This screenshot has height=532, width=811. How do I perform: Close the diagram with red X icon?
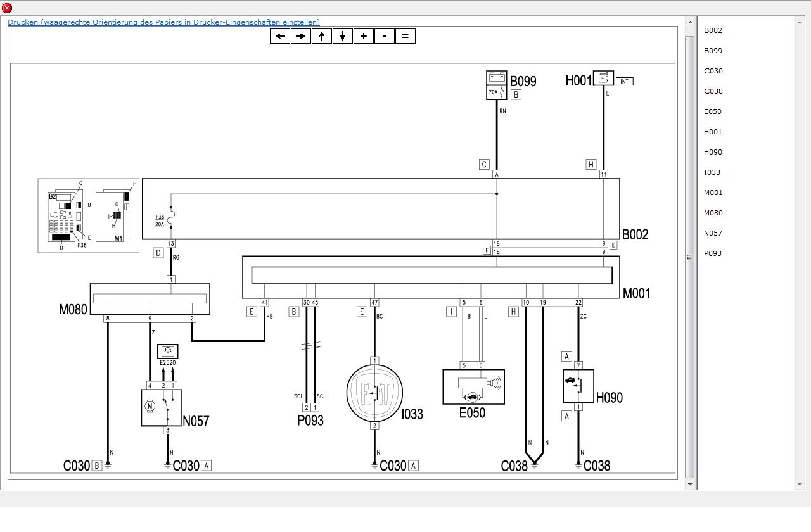point(7,8)
